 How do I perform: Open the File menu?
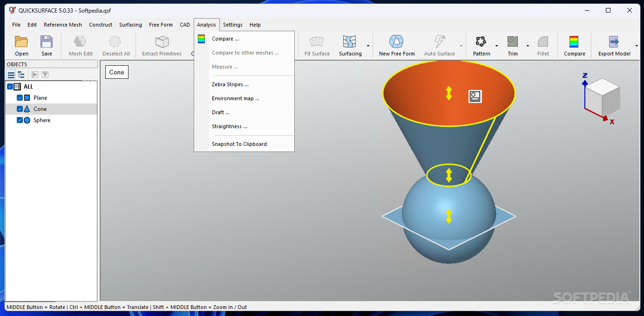click(16, 25)
